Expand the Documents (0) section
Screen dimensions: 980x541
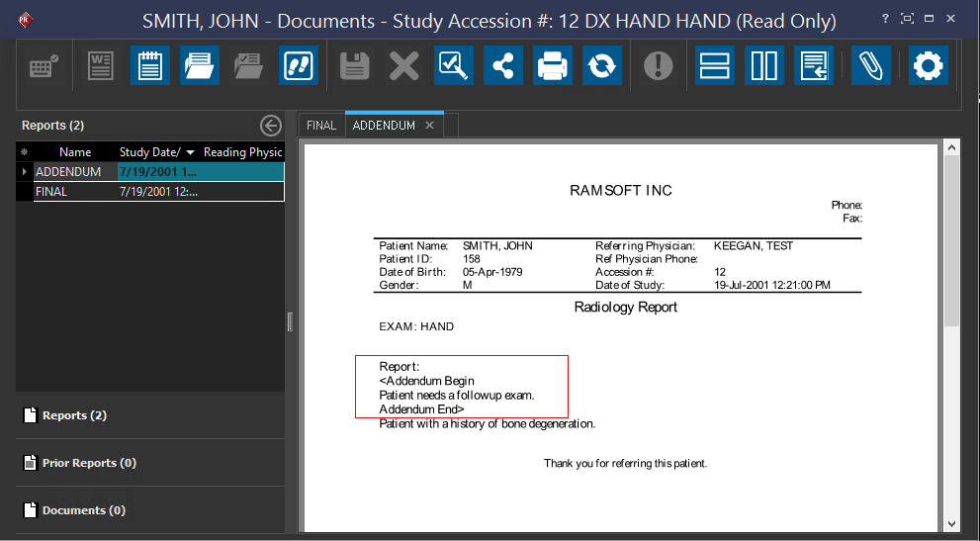83,510
